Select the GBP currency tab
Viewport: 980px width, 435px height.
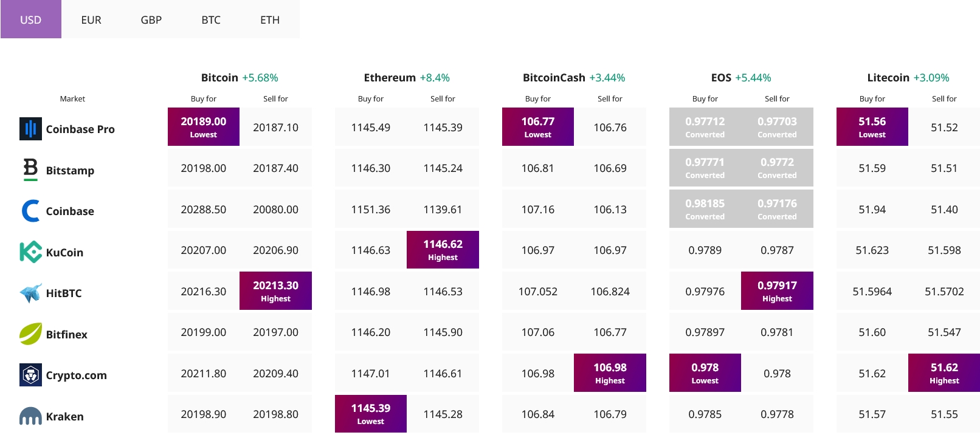151,19
